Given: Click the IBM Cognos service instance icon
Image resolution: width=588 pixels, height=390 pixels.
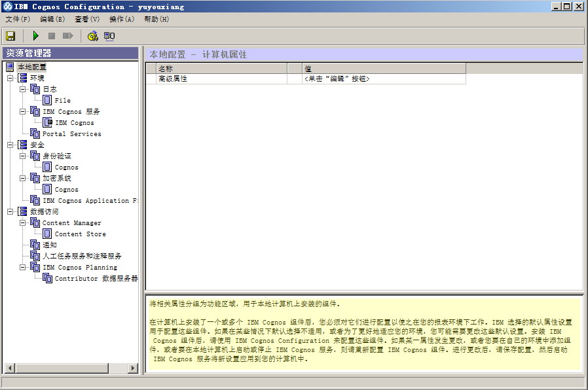Looking at the screenshot, I should click(x=47, y=122).
